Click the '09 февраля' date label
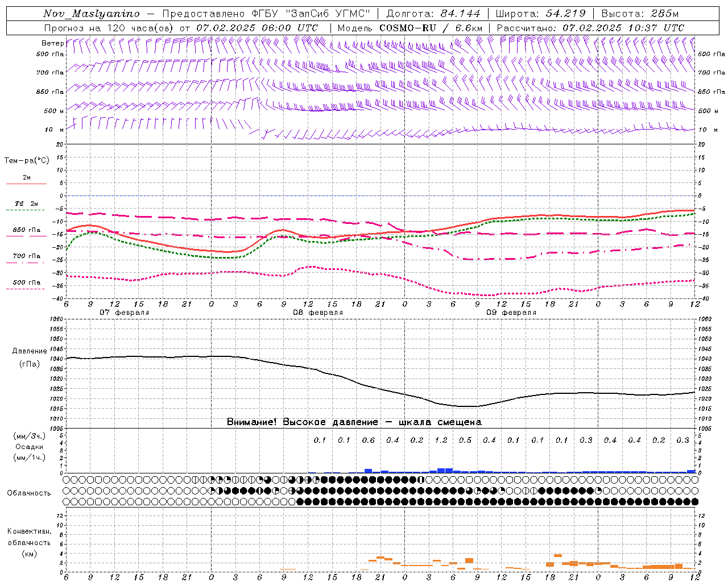The height and width of the screenshot is (582, 728). (511, 313)
